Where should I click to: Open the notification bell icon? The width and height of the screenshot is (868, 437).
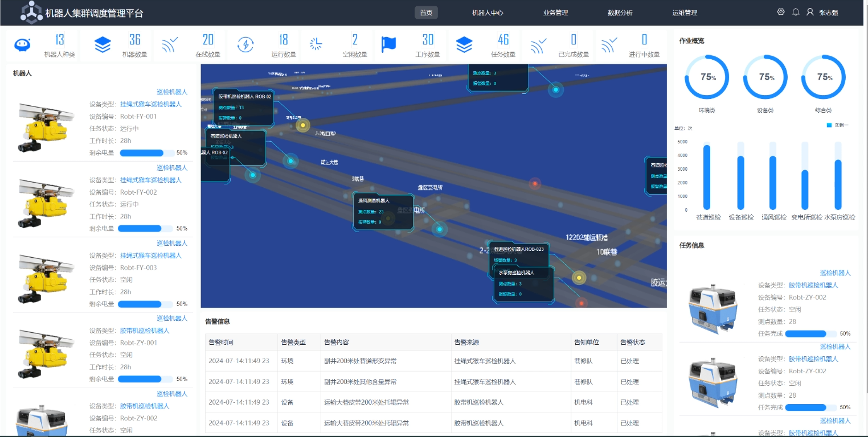click(x=796, y=12)
